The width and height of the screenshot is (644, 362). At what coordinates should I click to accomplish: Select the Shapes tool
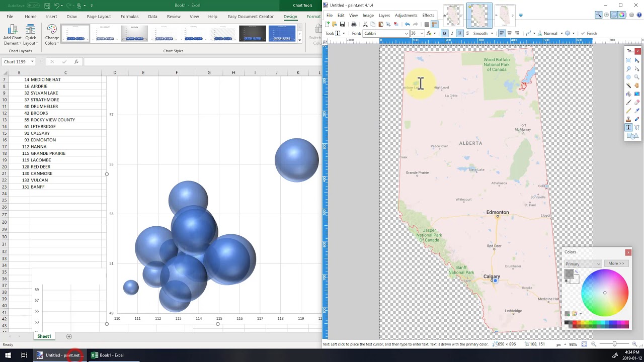632,136
